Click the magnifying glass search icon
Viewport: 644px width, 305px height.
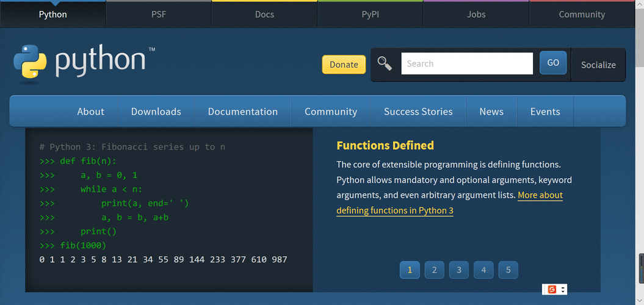tap(385, 63)
